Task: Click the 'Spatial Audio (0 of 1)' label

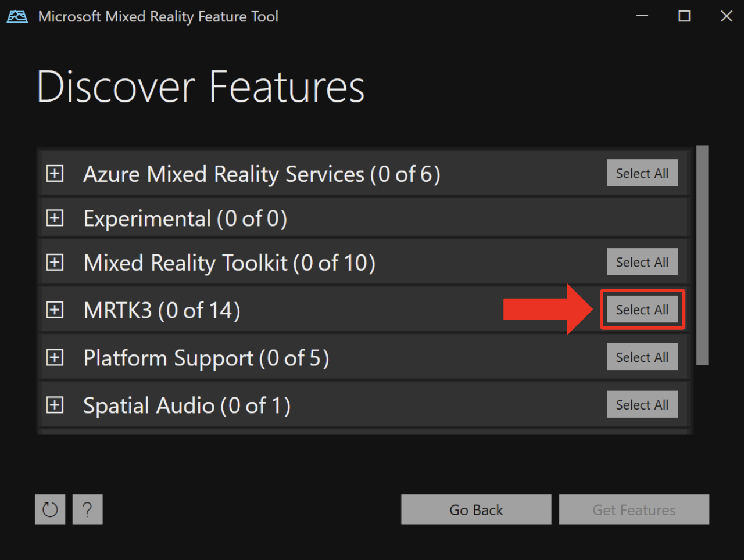Action: [187, 405]
